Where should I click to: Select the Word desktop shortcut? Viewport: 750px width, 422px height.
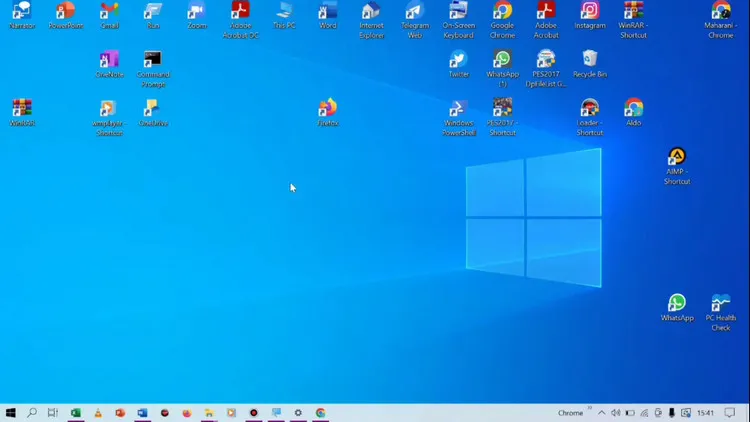[x=328, y=15]
